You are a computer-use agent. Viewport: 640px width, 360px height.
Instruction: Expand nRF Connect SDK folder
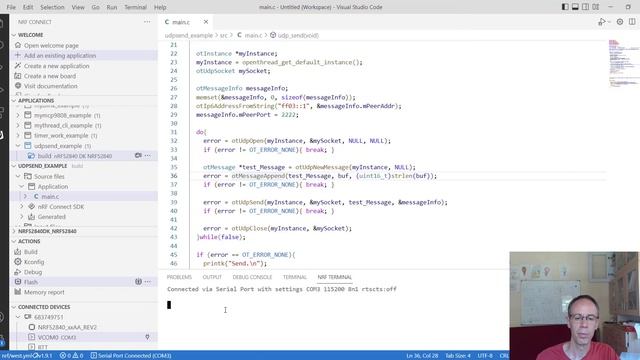[x=22, y=207]
